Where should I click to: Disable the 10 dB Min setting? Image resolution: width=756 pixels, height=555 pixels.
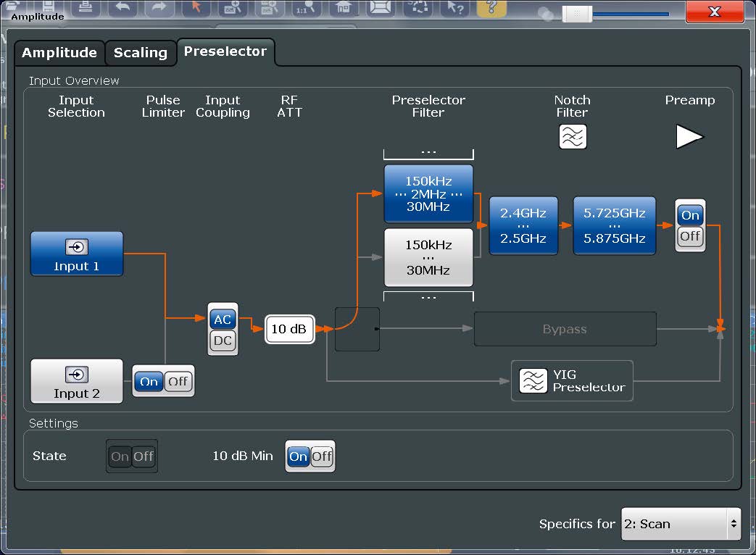pos(322,456)
